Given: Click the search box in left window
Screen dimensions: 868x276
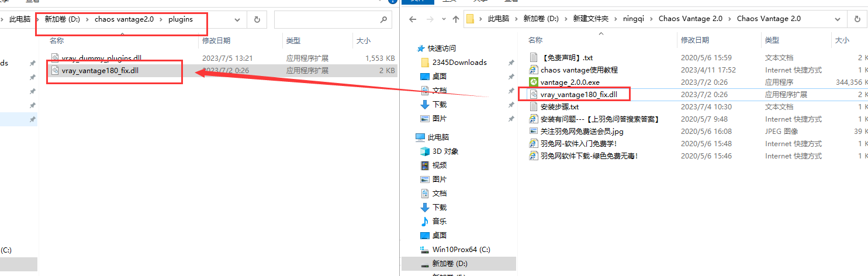Looking at the screenshot, I should coord(333,19).
